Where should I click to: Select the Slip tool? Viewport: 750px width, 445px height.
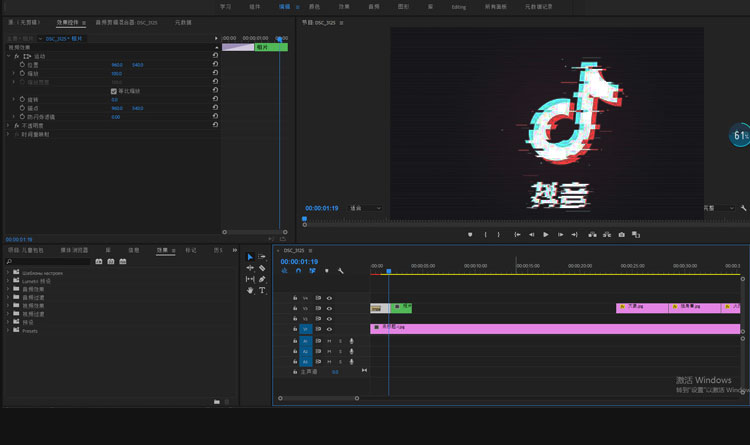(x=250, y=279)
